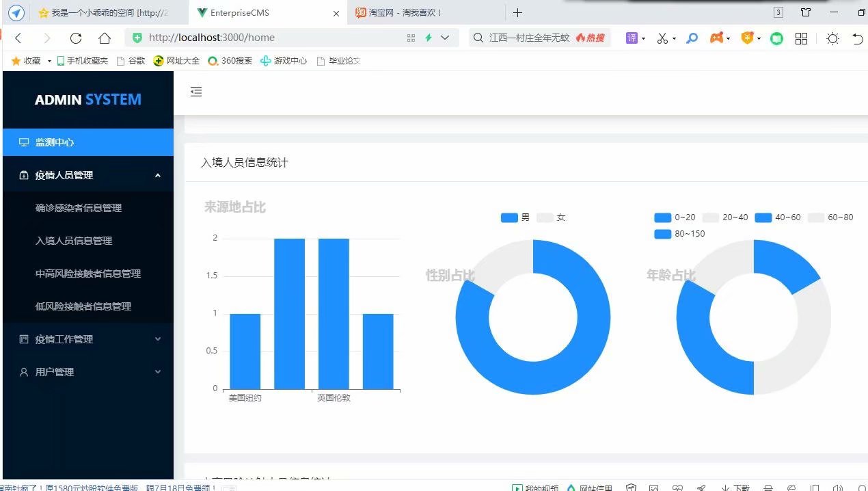The height and width of the screenshot is (491, 868).
Task: Open the address bar dropdown chevron
Action: [x=445, y=38]
